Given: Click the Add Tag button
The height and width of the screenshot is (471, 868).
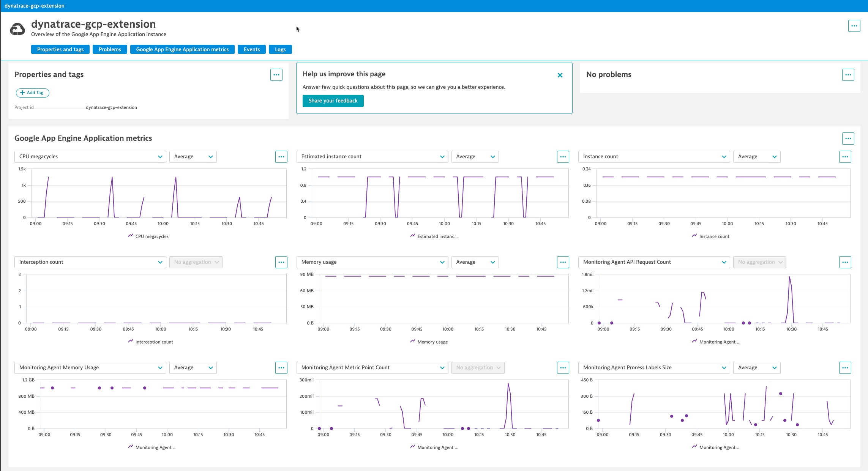Looking at the screenshot, I should 32,93.
